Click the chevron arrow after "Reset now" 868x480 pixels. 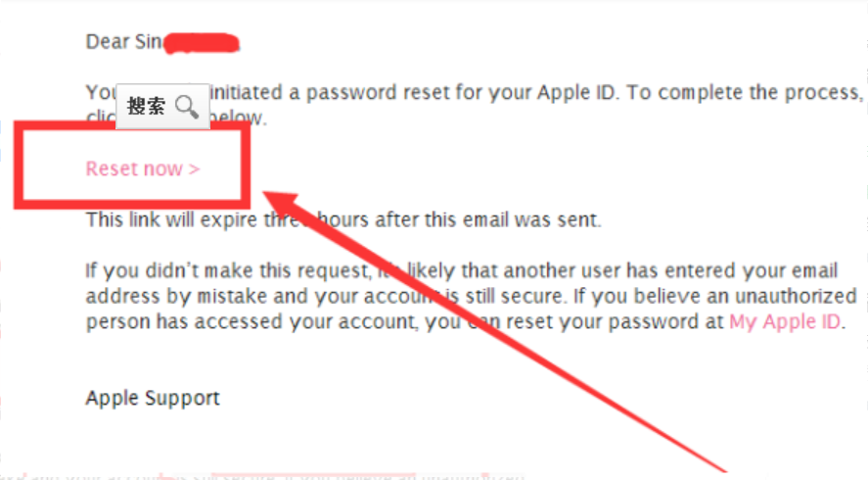tap(195, 168)
